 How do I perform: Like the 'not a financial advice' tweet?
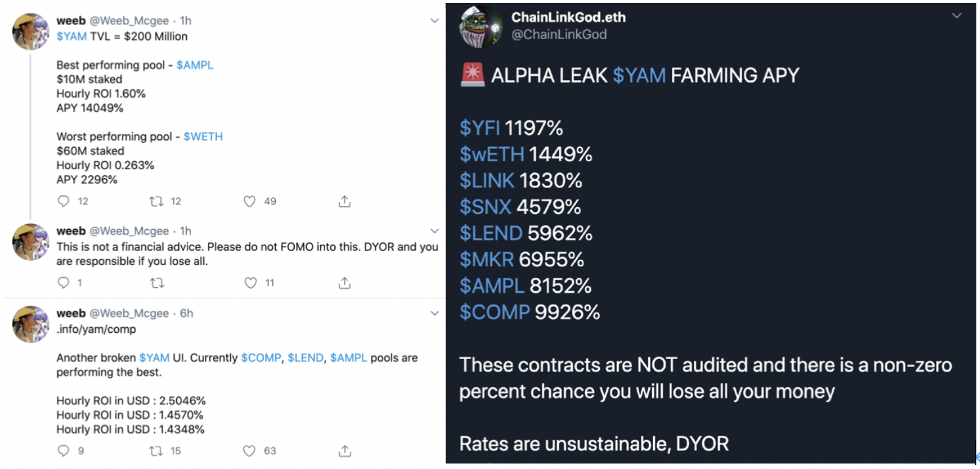pos(250,283)
